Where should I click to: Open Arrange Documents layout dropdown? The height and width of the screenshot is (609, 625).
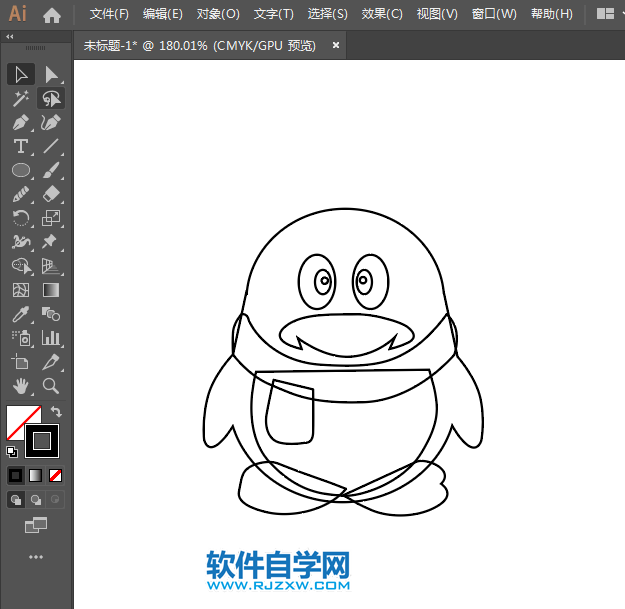(610, 14)
